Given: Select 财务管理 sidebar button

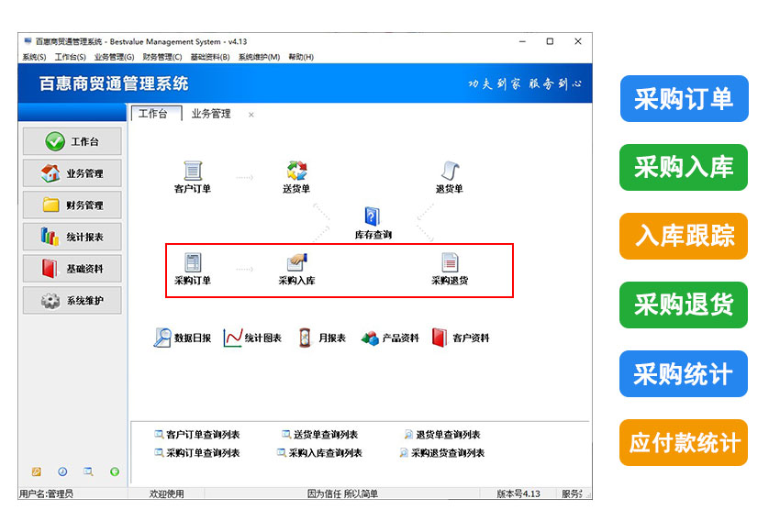Looking at the screenshot, I should point(72,205).
